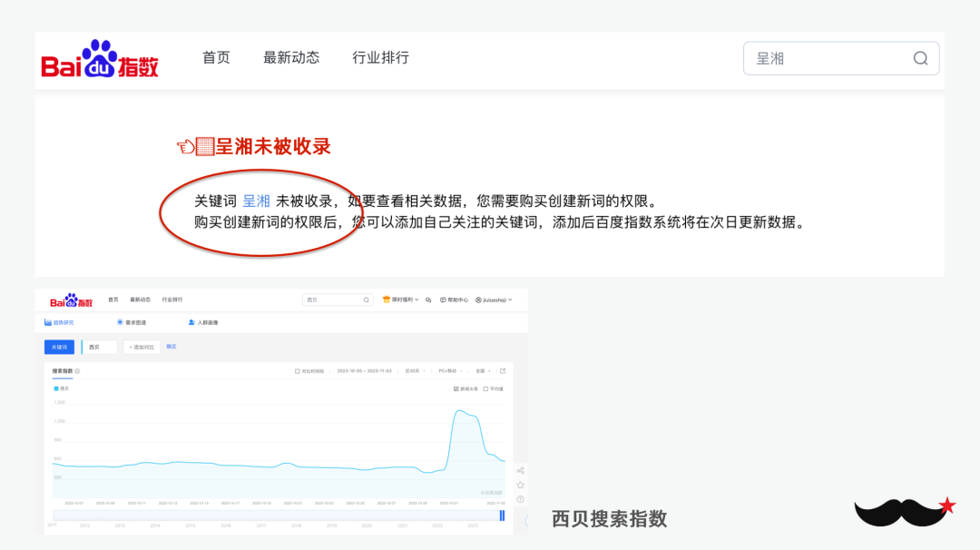
Task: Click the large Baidu Index logo
Action: [x=100, y=59]
